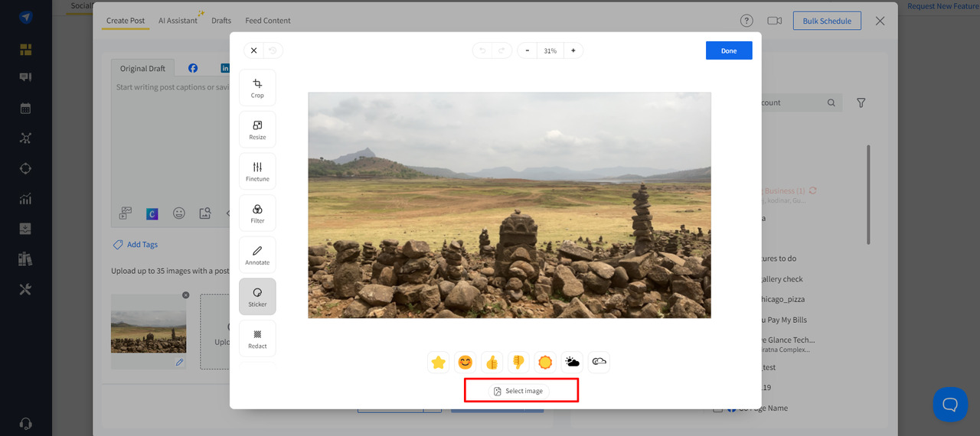This screenshot has height=436, width=980.
Task: Choose the Annotate tool
Action: coord(257,255)
